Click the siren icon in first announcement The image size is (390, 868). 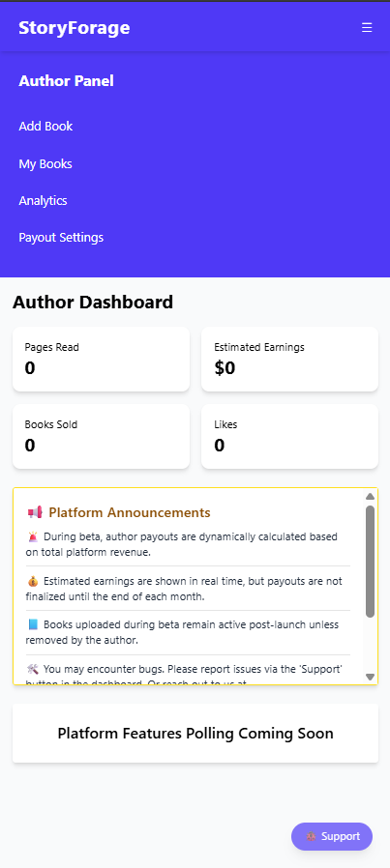point(33,536)
